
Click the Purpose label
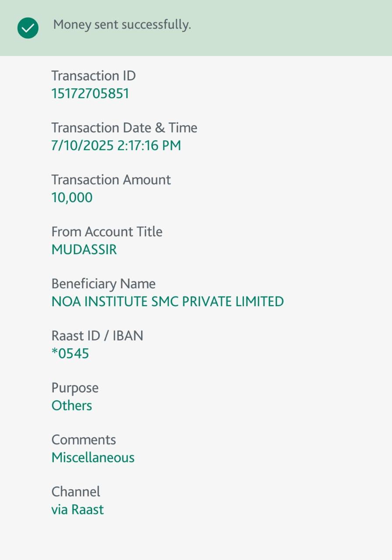pos(75,388)
